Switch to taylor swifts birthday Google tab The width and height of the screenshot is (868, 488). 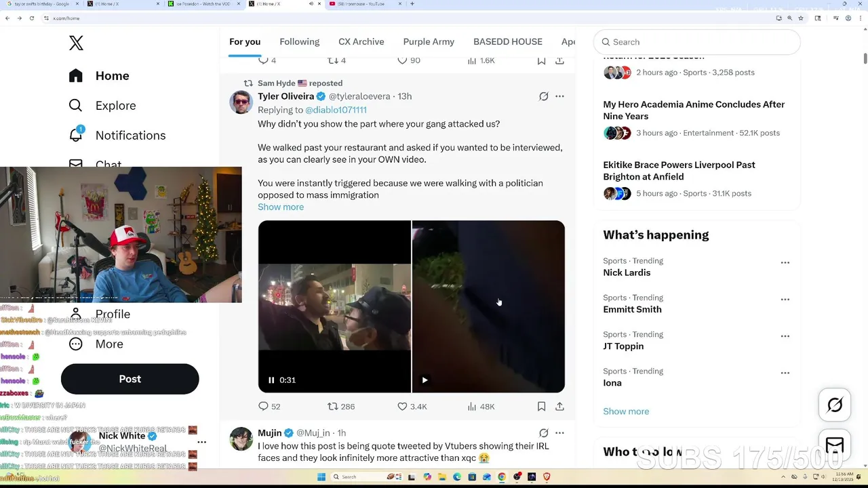tap(41, 4)
